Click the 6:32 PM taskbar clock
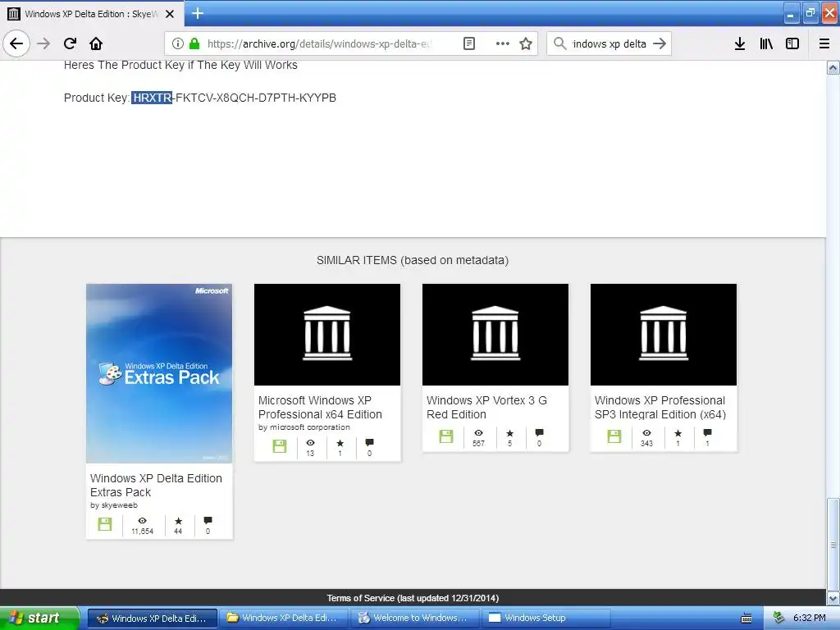 [x=809, y=618]
